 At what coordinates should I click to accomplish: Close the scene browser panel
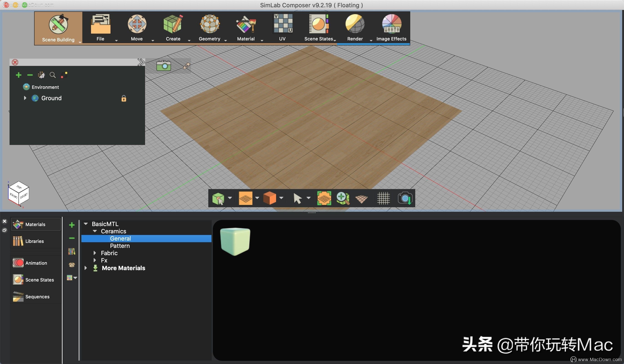(15, 62)
